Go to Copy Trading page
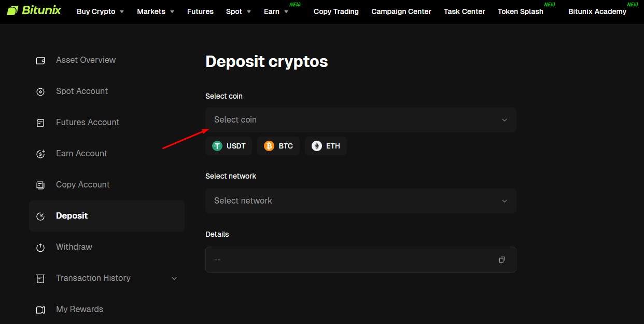 pos(336,11)
